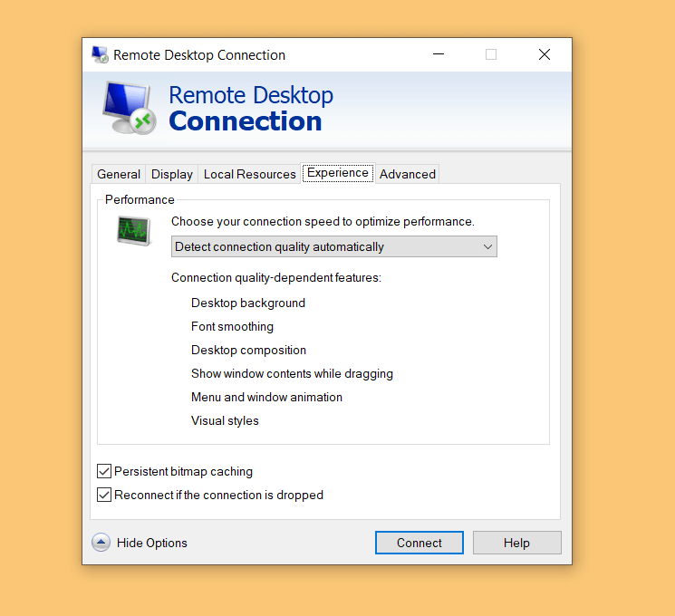
Task: Click the large Remote Desktop monitor logo
Action: click(130, 108)
